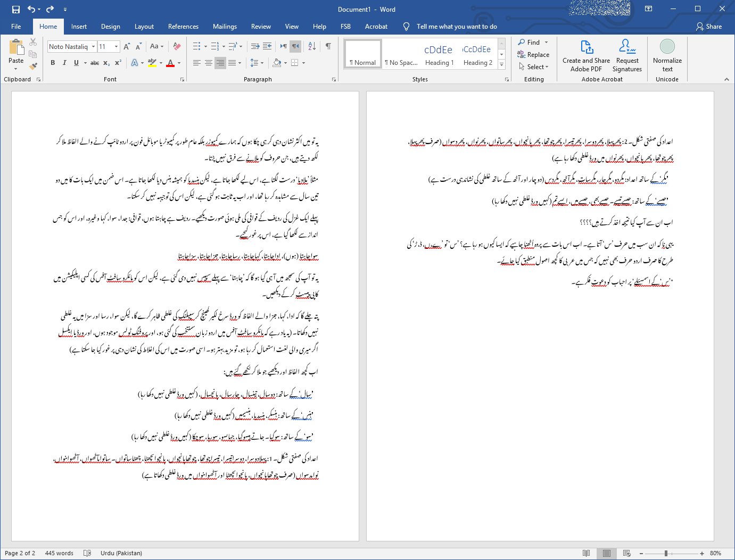The width and height of the screenshot is (735, 560).
Task: Click Create and Share Adobe PDF
Action: point(586,56)
